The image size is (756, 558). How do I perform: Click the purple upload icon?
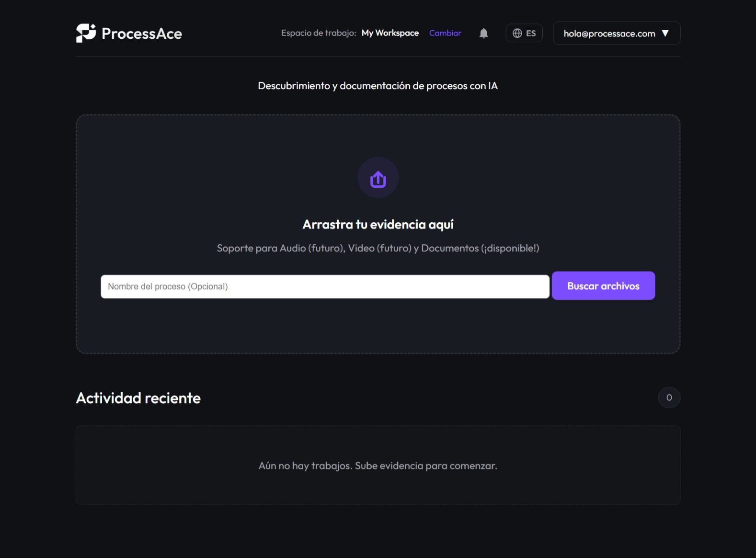378,178
